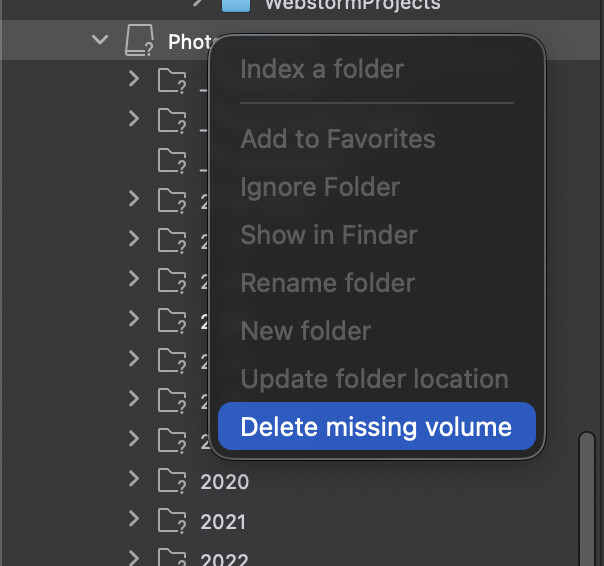
Task: Select Update folder location menu entry
Action: click(x=374, y=379)
